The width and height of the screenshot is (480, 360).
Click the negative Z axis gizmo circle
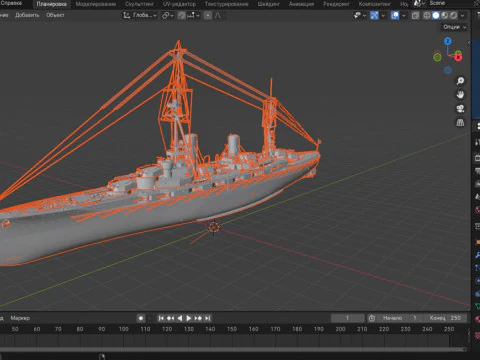click(448, 70)
